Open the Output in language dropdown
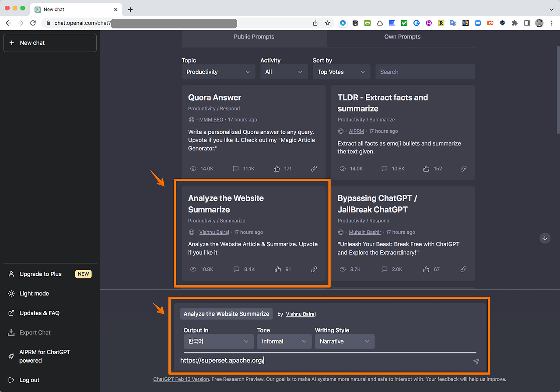Viewport: 560px width, 392px height. point(218,341)
